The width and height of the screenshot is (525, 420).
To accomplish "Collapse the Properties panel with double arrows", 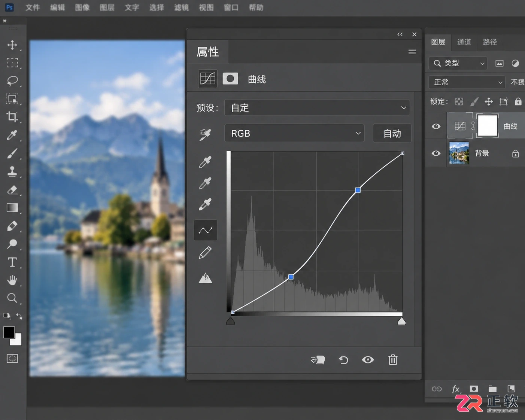I will pyautogui.click(x=400, y=34).
